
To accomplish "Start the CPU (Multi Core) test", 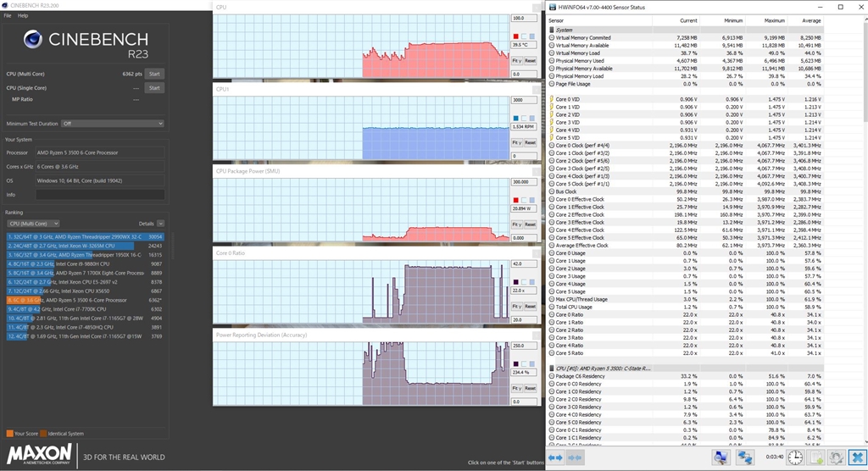I will [x=154, y=74].
